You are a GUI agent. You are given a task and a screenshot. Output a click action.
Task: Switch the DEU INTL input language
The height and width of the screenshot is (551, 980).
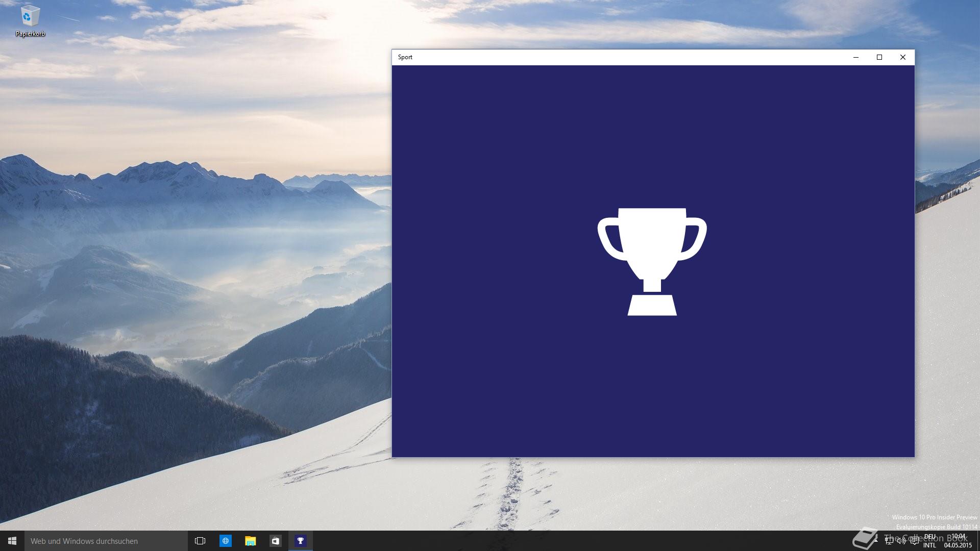[x=929, y=541]
